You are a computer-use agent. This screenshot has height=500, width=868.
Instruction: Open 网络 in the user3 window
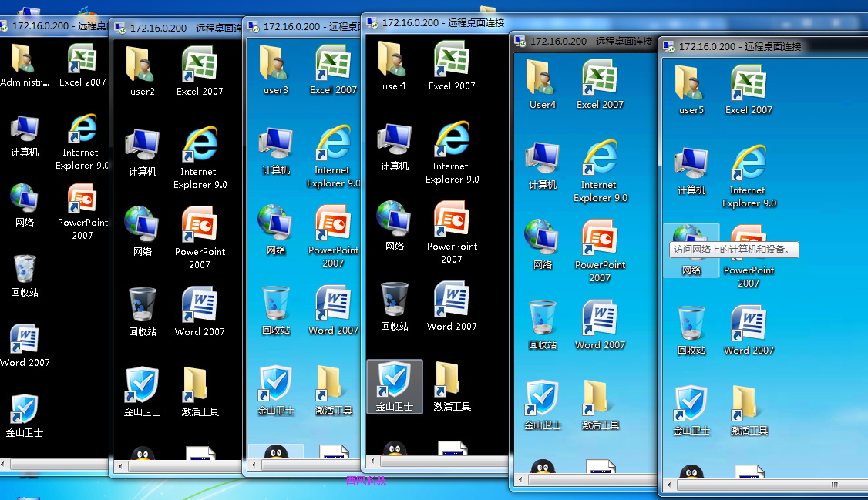coord(276,230)
